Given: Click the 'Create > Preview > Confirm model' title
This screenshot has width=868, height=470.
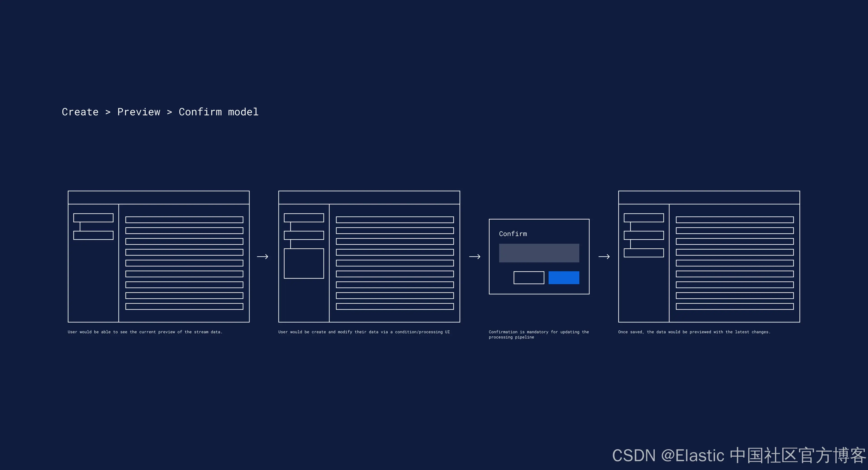Looking at the screenshot, I should 160,112.
